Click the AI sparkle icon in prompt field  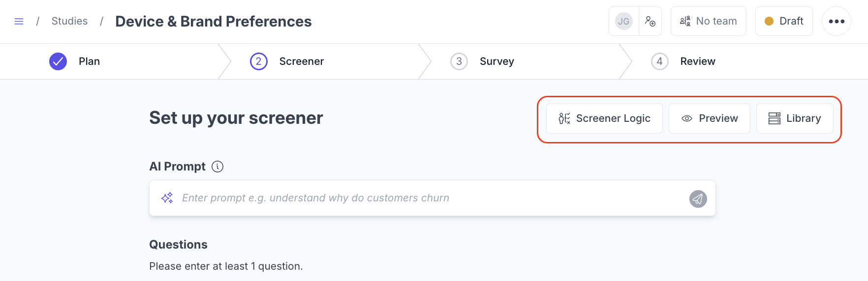pos(167,198)
